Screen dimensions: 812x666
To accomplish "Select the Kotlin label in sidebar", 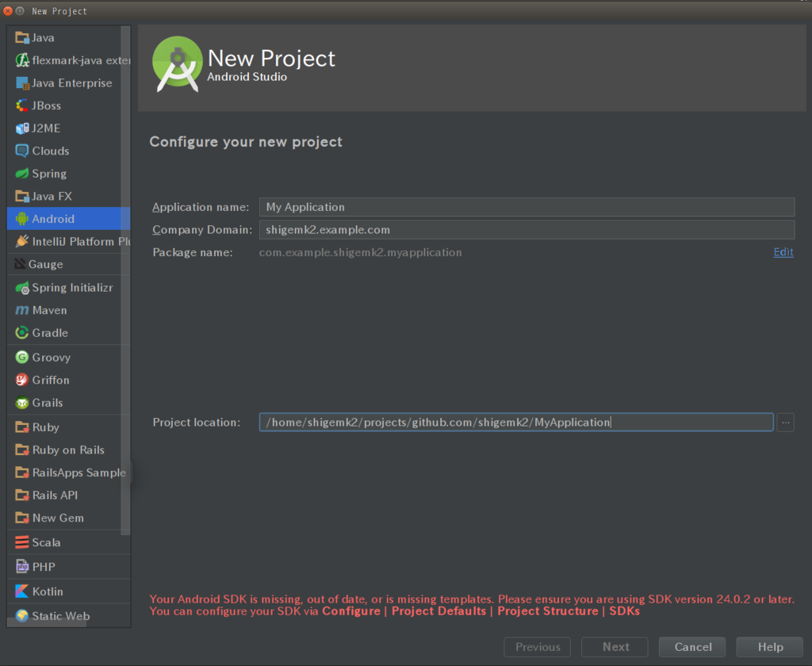I will (48, 591).
